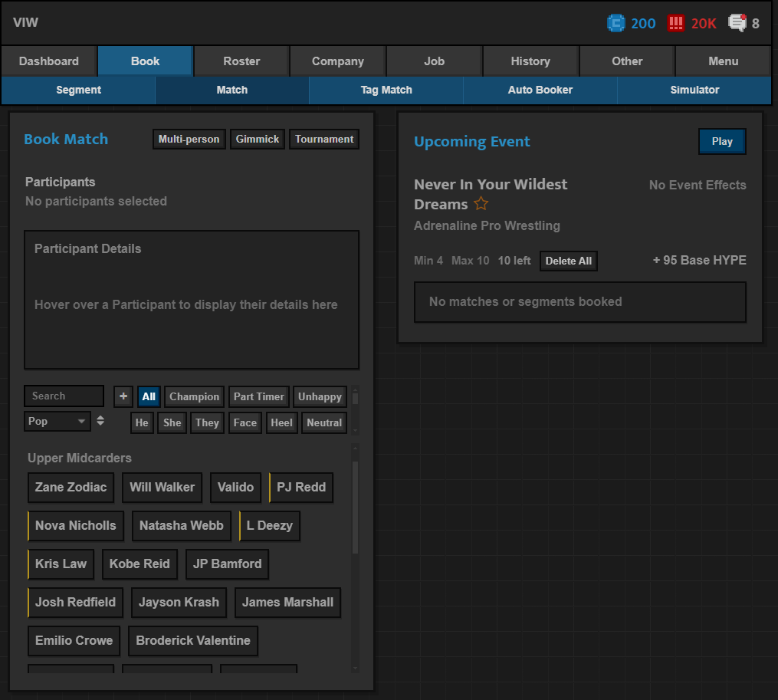
Task: Toggle the He pronoun filter
Action: [142, 423]
